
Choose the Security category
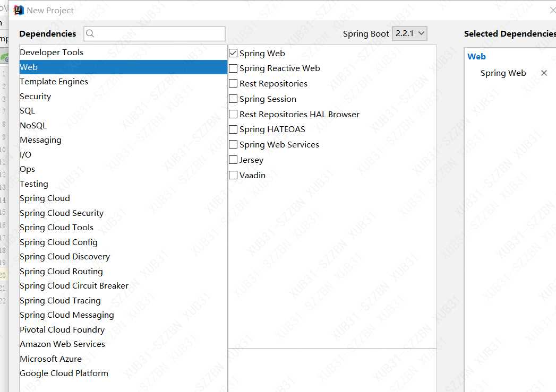coord(123,97)
